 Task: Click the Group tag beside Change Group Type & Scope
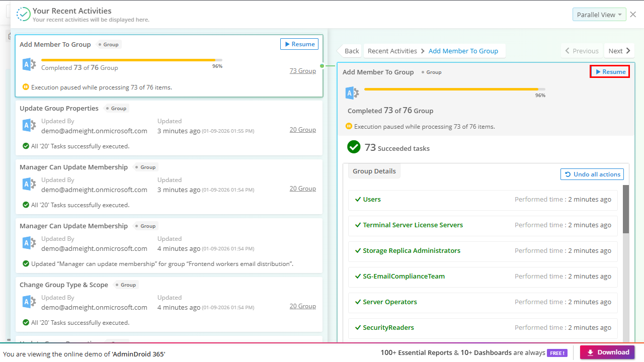126,285
